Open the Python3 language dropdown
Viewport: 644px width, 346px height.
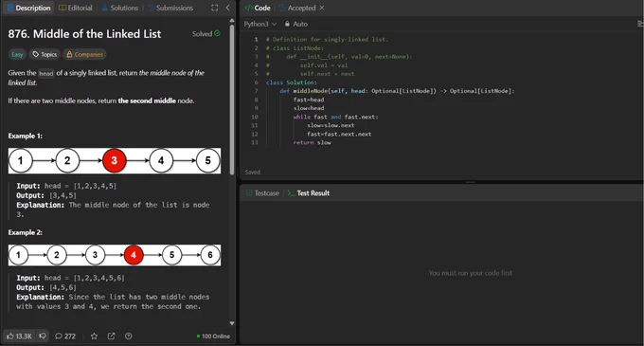pos(260,24)
